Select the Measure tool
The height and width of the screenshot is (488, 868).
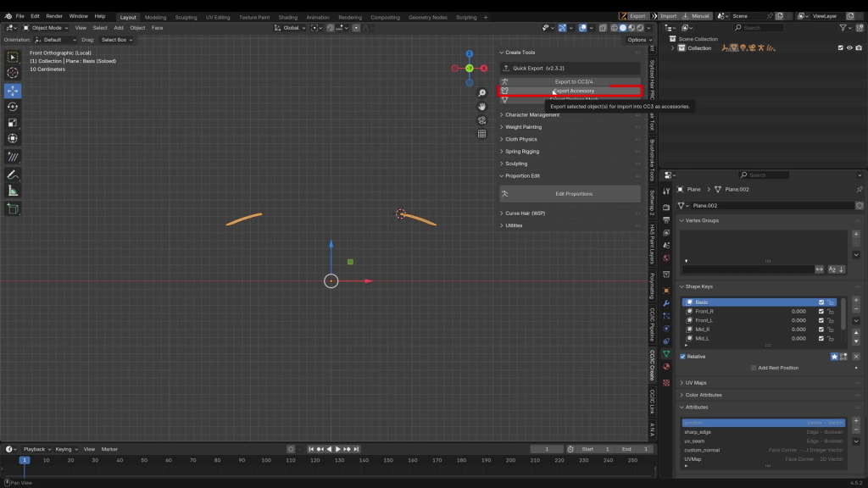pyautogui.click(x=13, y=191)
